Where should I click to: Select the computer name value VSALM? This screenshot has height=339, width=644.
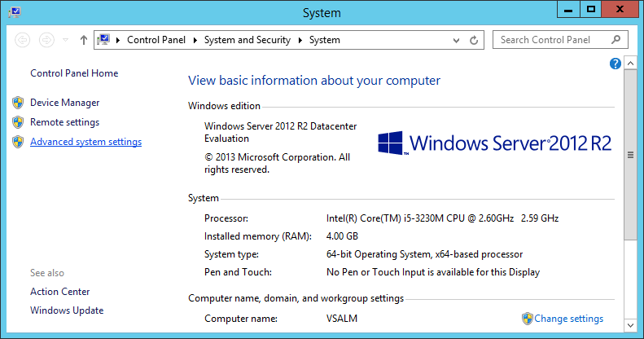342,319
